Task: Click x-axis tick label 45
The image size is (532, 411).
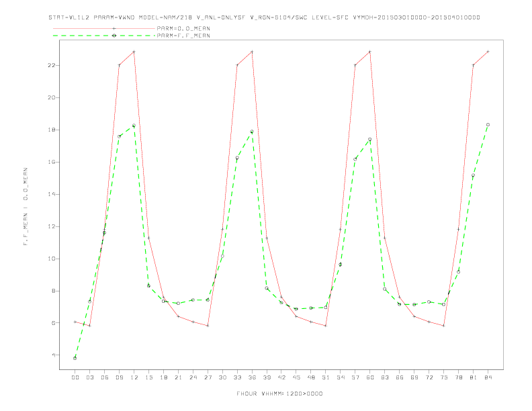Action: 296,377
